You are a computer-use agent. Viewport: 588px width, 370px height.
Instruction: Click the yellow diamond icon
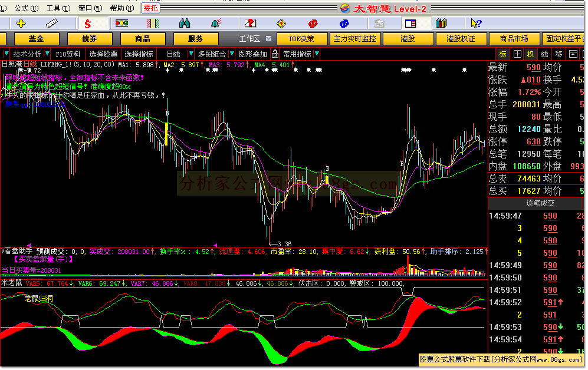(x=281, y=24)
